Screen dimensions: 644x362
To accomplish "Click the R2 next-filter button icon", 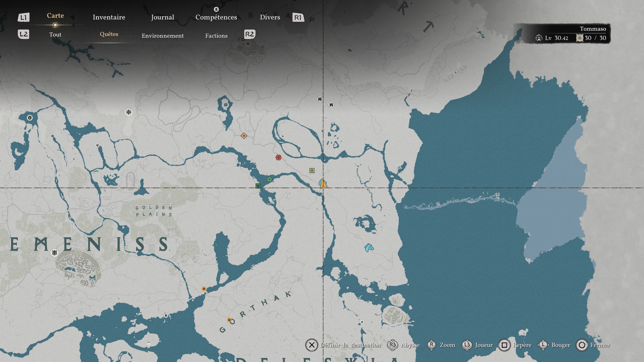I will (250, 34).
